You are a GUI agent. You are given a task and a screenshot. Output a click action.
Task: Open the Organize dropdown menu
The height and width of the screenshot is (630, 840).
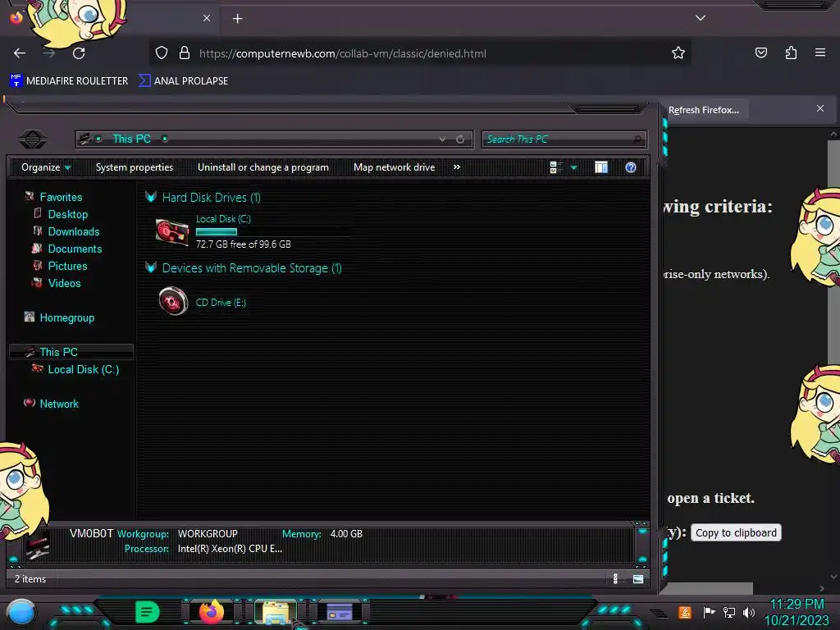(x=46, y=167)
